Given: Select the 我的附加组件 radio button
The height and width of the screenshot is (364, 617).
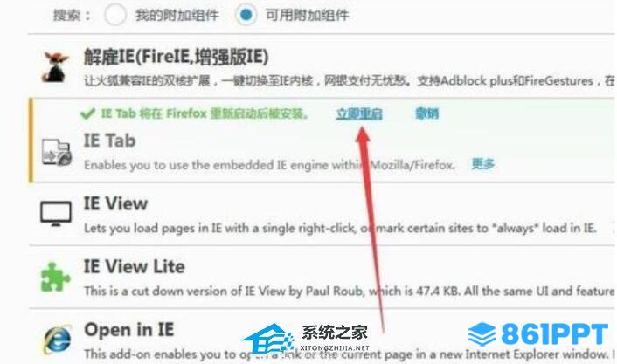Looking at the screenshot, I should (115, 16).
